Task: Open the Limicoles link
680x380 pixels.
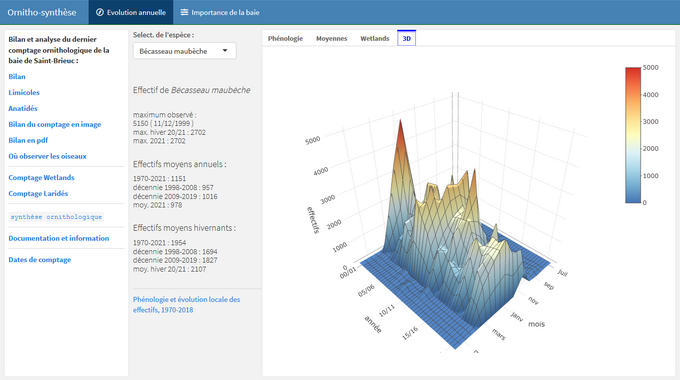Action: [24, 92]
